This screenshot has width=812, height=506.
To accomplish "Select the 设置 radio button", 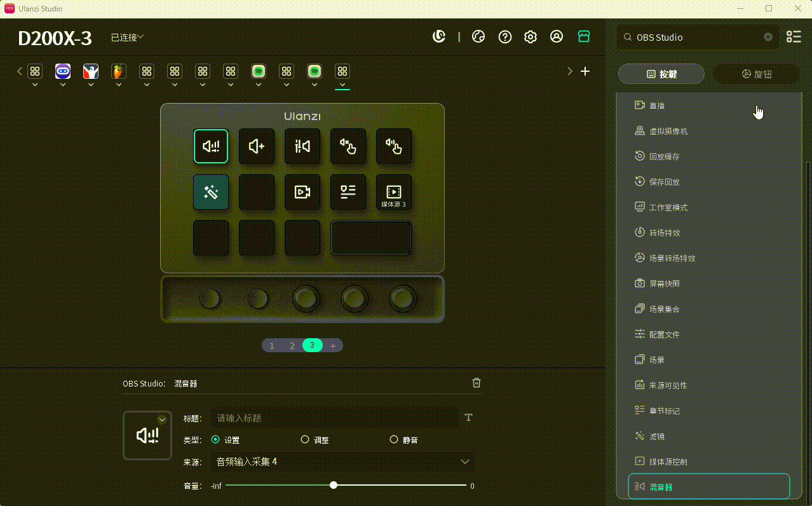I will 215,439.
